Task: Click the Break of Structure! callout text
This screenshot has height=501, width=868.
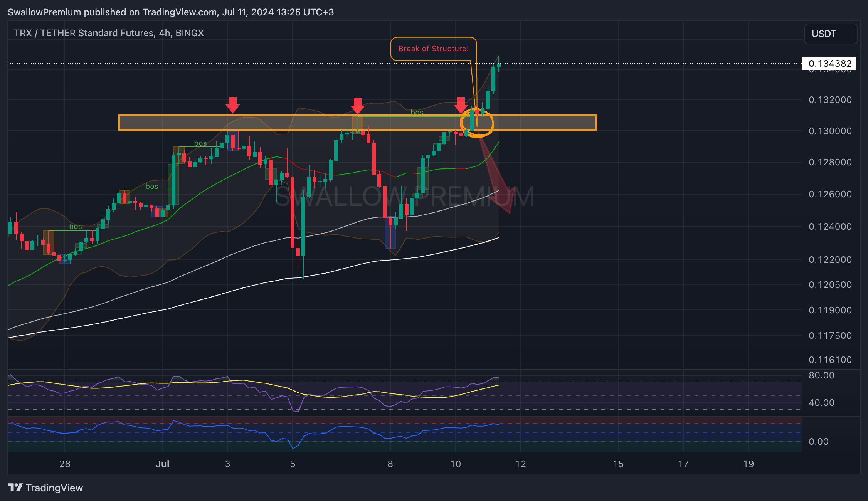Action: [434, 49]
